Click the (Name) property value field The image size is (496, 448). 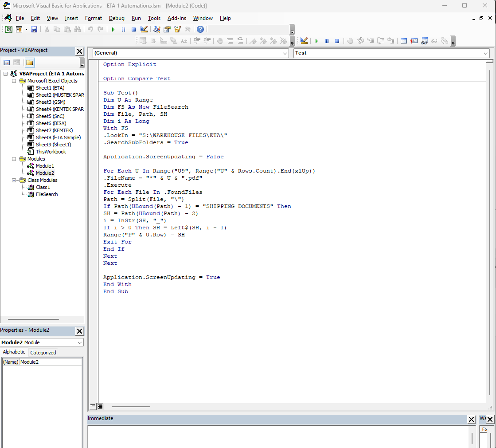(51, 362)
